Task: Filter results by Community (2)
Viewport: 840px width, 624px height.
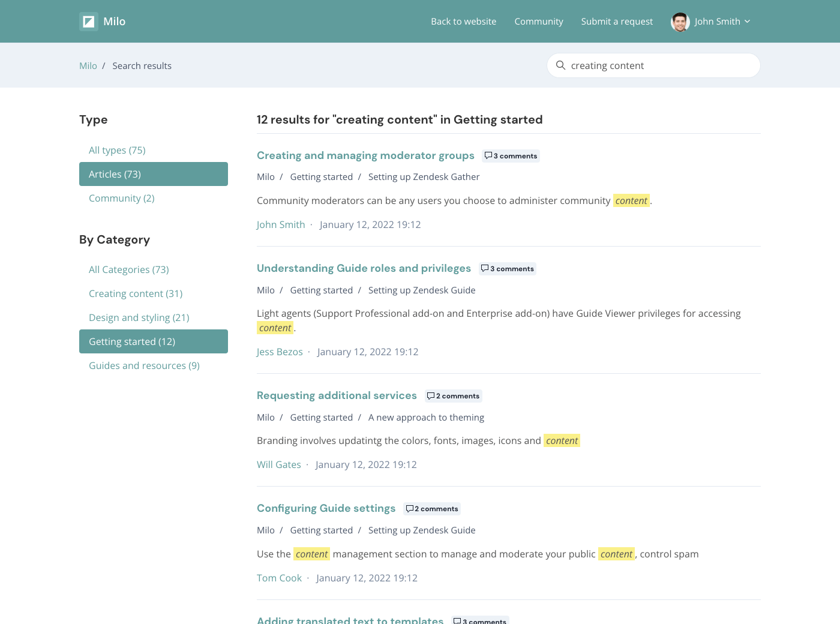Action: [x=121, y=198]
